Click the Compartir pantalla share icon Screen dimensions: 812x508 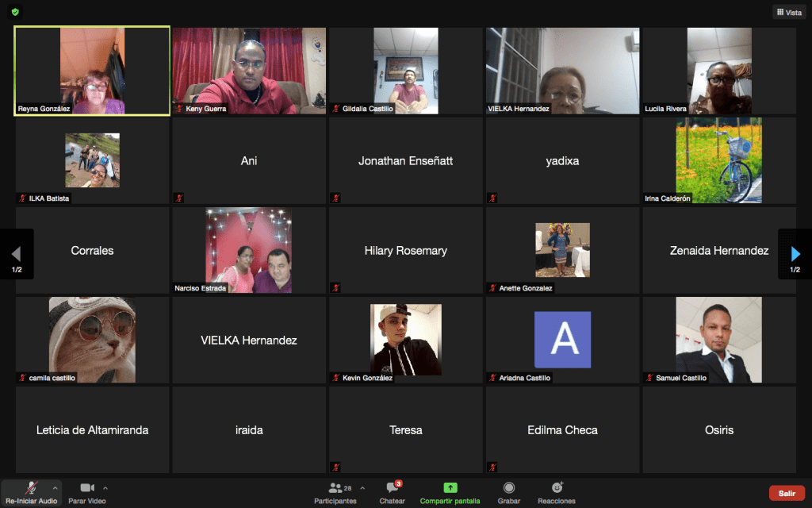tap(450, 488)
